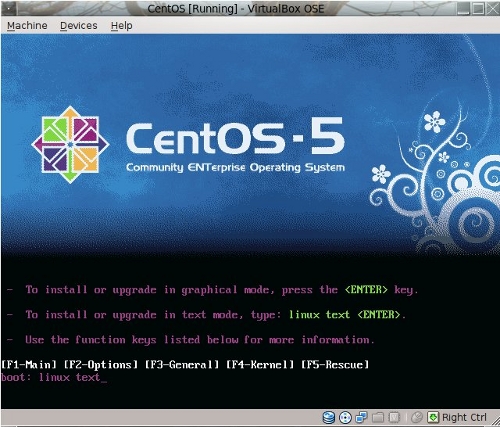Click the green <ENTER> in graphical mode line
Viewport: 500px width, 427px height.
click(x=366, y=289)
